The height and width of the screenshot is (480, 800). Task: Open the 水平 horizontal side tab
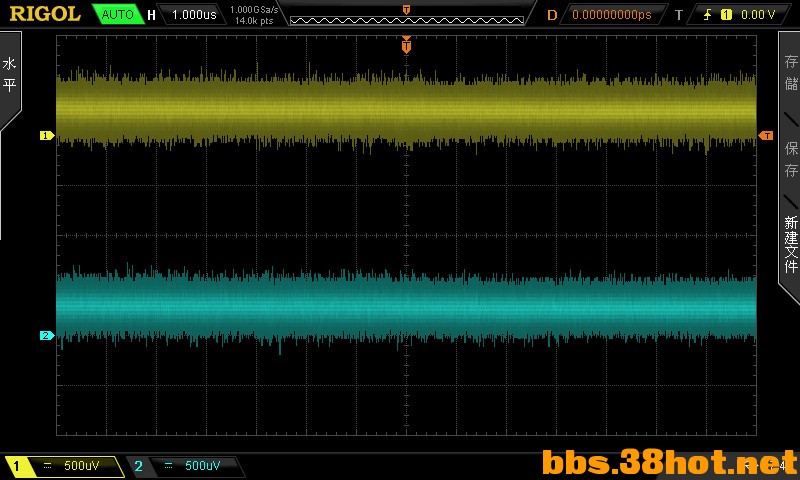pyautogui.click(x=10, y=74)
